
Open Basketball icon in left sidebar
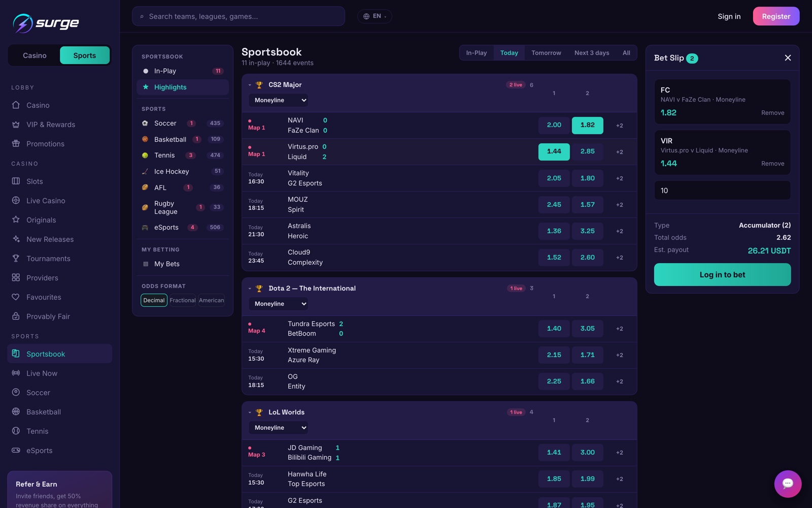click(16, 412)
